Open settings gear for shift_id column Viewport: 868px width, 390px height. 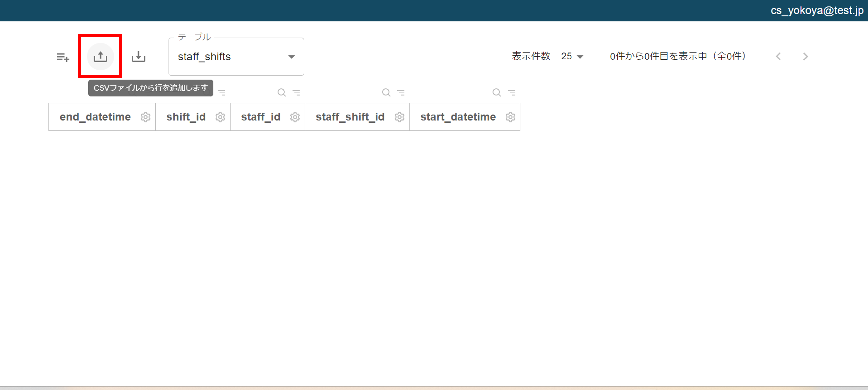220,117
